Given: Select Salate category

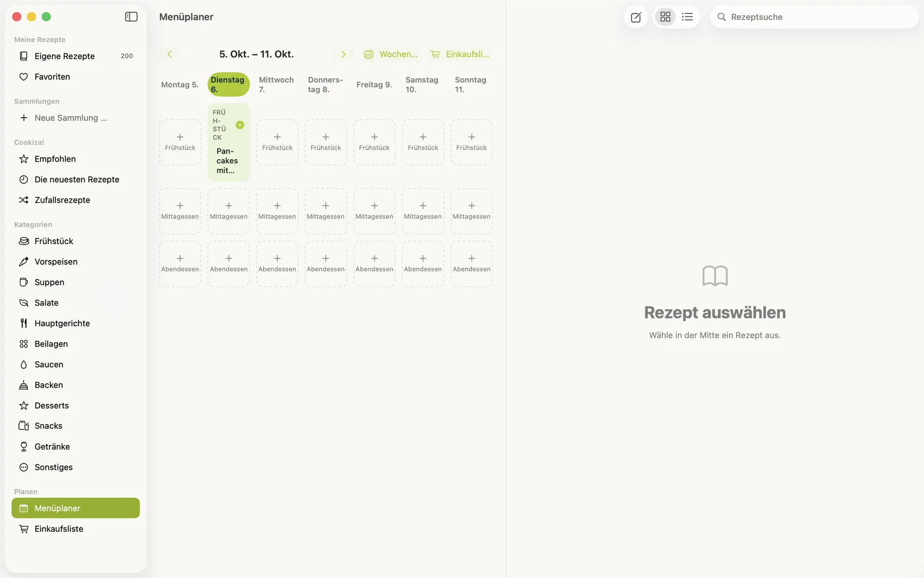Looking at the screenshot, I should 75,303.
